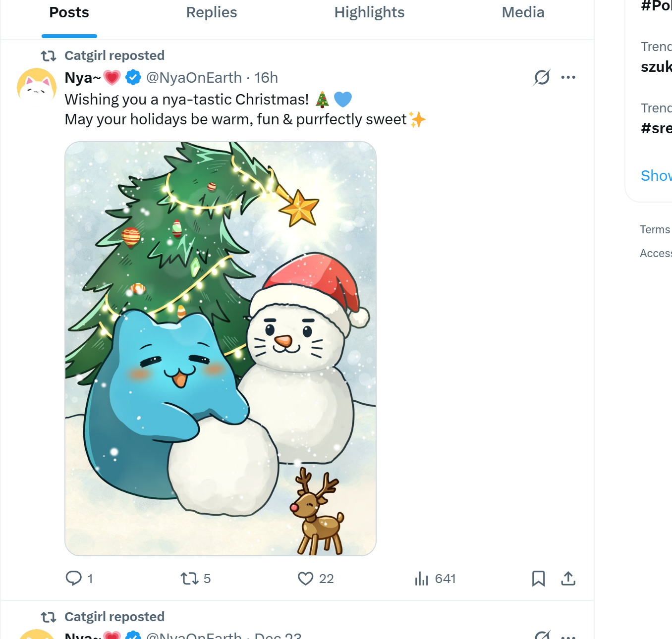Click the view count bar chart indicator
The image size is (672, 639).
point(421,578)
